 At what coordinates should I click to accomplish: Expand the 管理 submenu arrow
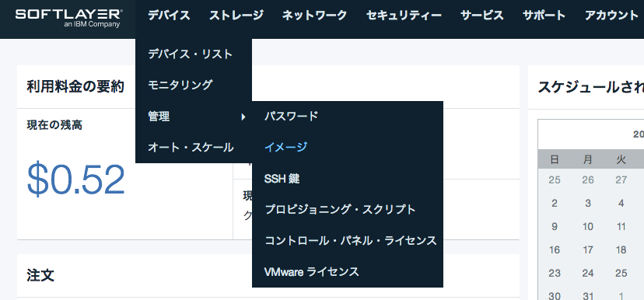point(243,117)
